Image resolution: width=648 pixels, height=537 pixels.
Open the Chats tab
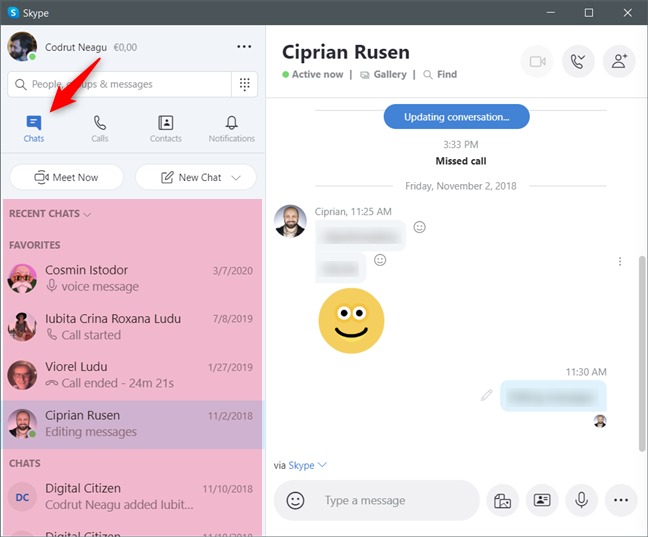(33, 129)
